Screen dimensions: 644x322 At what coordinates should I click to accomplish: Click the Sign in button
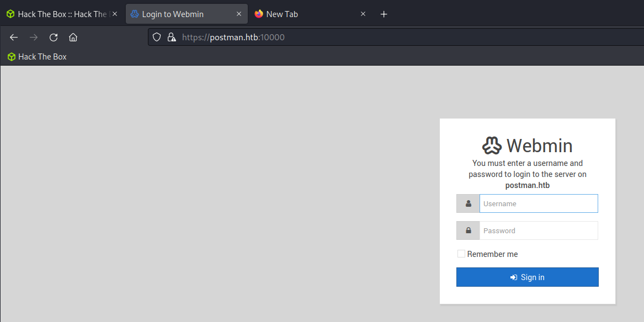(528, 277)
